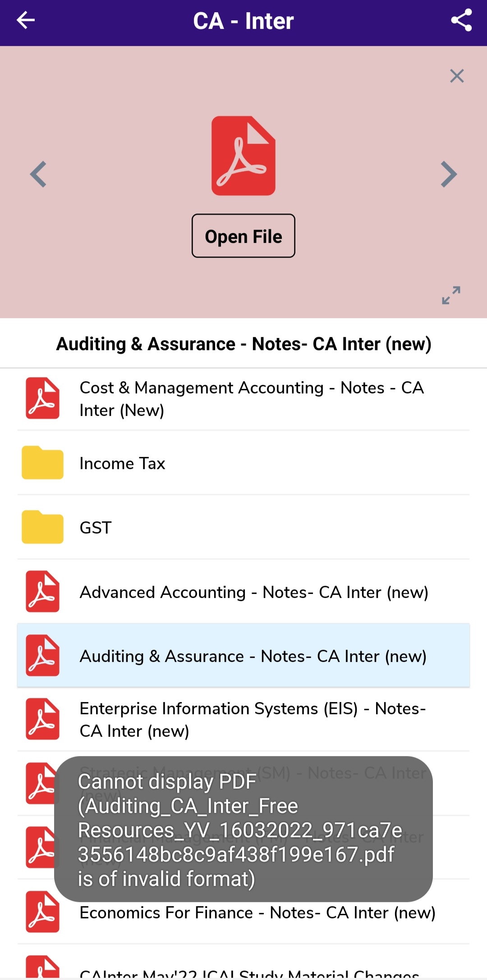The width and height of the screenshot is (487, 980).
Task: Open the GST folder
Action: pyautogui.click(x=96, y=528)
